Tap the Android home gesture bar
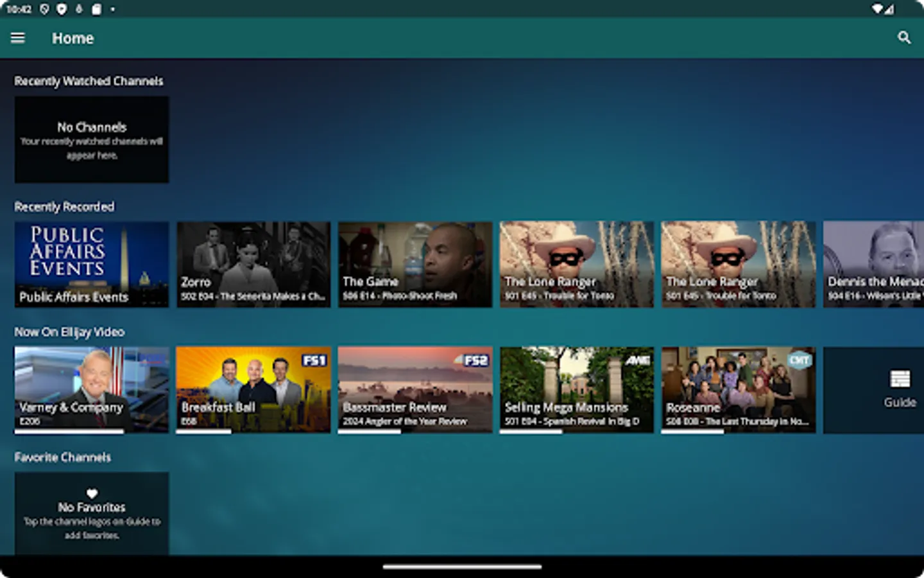924x578 pixels. pos(462,567)
